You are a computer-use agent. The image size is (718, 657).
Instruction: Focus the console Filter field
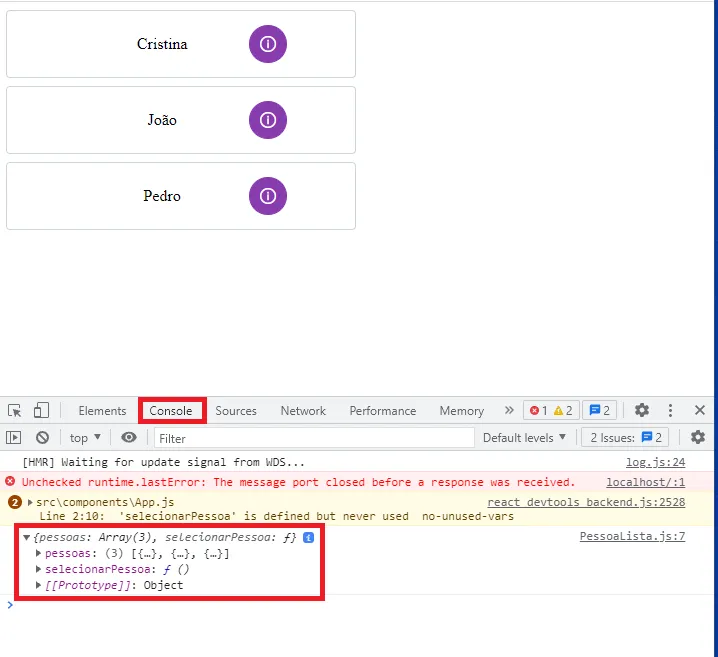tap(314, 438)
